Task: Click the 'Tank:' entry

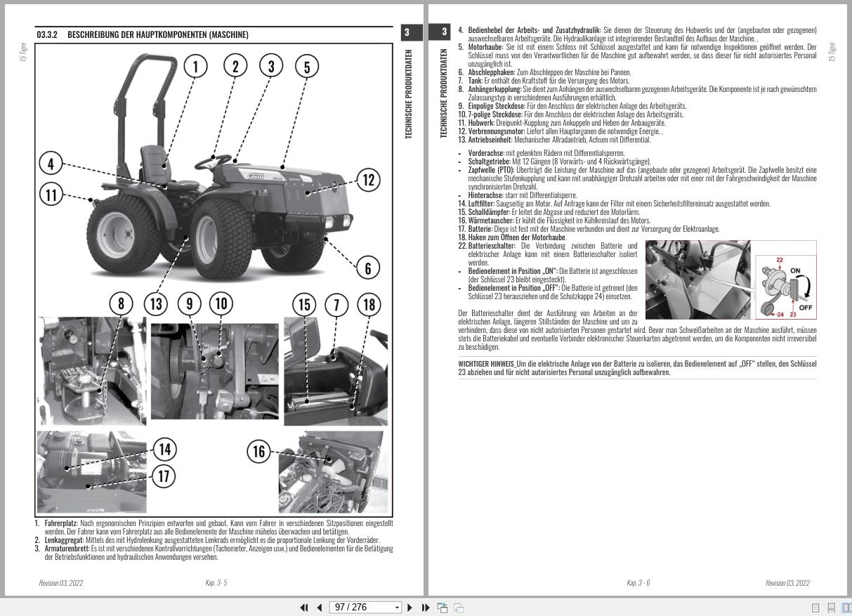Action: point(544,81)
